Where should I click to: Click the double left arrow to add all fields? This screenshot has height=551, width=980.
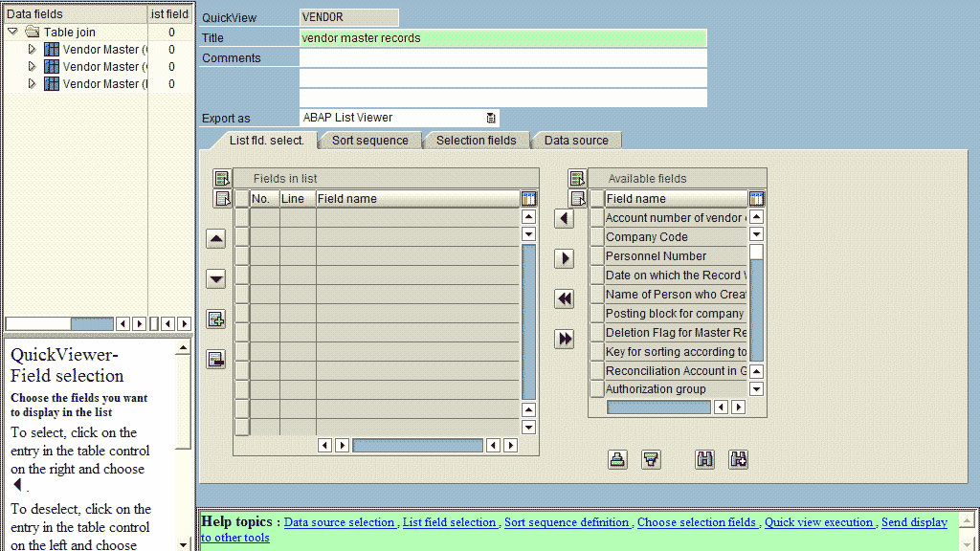565,298
